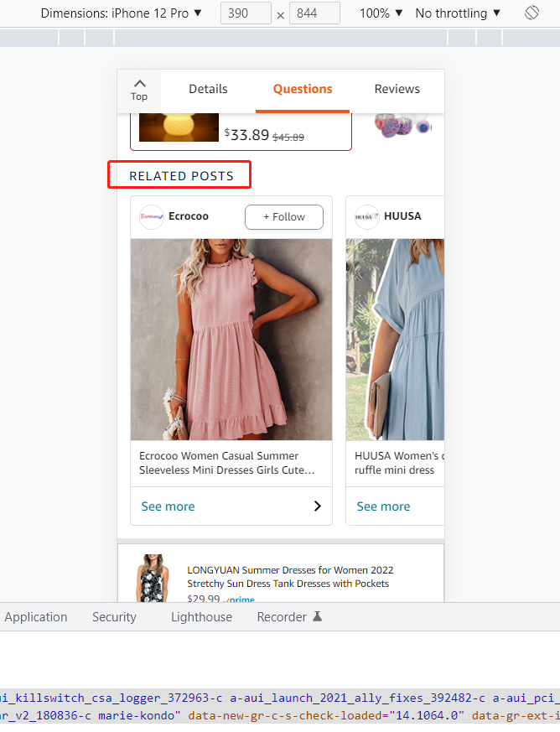Open the LONGYUAN Summer Dresses product link
Screen dimensions: 560x732
290,577
